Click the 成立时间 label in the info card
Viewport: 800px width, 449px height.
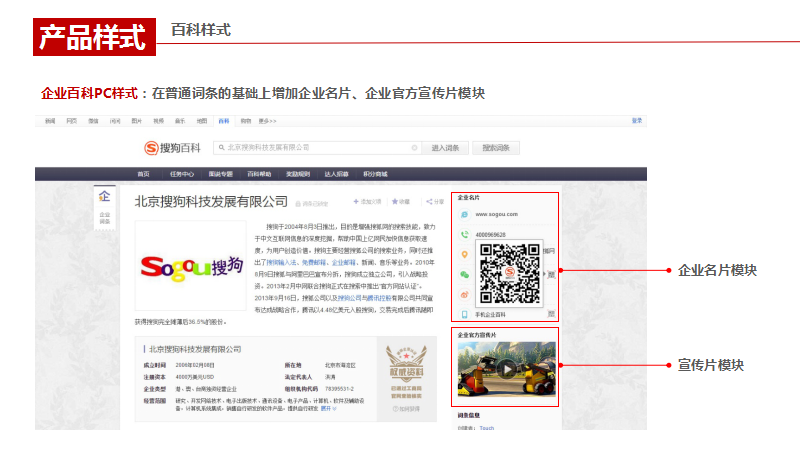[x=155, y=365]
